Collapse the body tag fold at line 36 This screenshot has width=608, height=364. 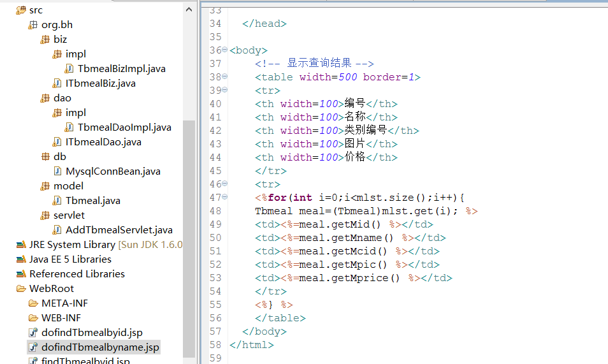(x=225, y=50)
